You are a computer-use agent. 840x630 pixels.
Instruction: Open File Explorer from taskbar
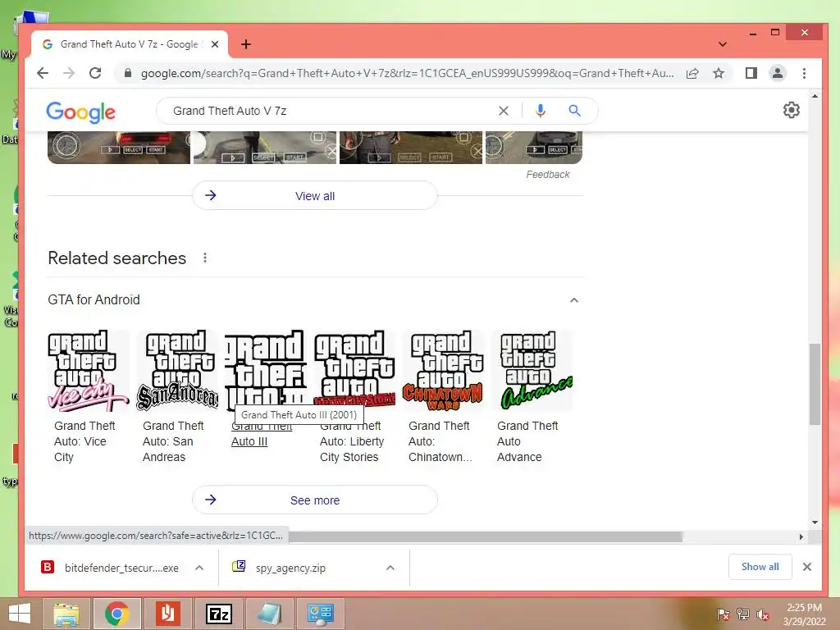(x=66, y=614)
